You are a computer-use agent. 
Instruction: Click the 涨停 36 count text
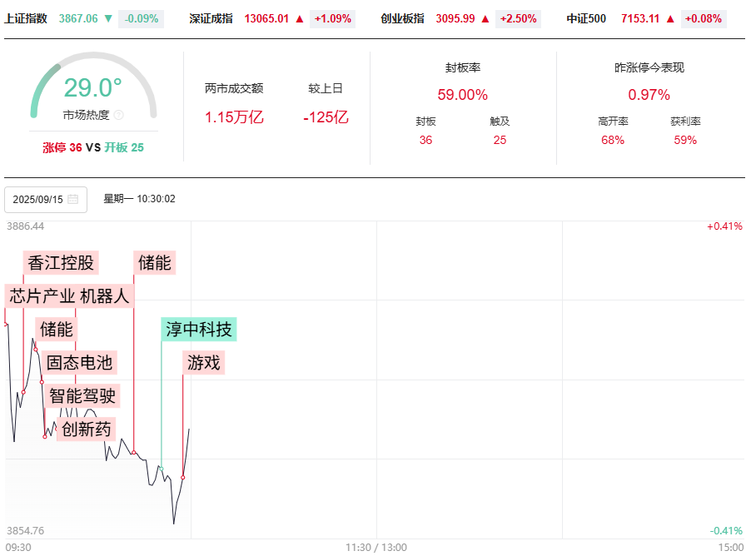pos(62,147)
